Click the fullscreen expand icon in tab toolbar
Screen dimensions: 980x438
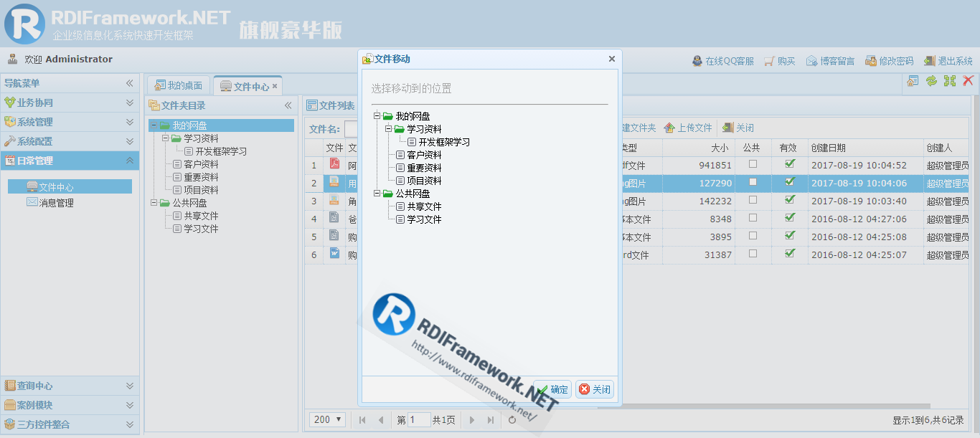point(950,81)
